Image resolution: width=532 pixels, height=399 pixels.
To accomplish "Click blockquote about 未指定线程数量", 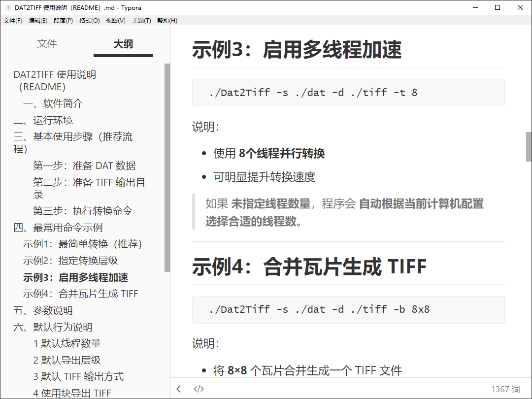I will pos(348,212).
